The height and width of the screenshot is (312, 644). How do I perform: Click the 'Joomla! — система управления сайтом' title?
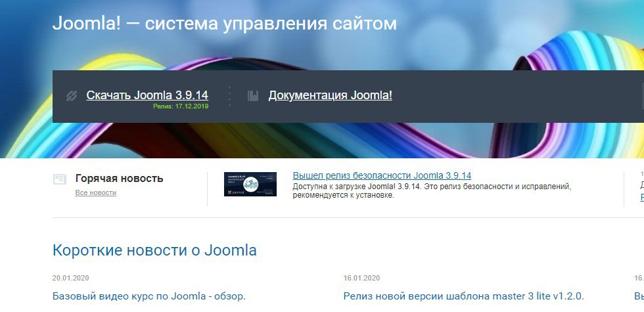[225, 24]
